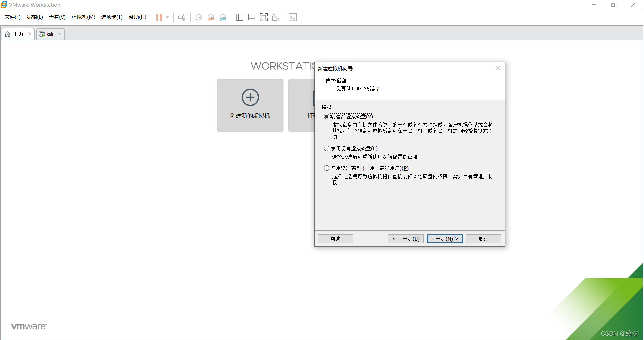
Task: Click the take snapshot clock icon
Action: [199, 17]
